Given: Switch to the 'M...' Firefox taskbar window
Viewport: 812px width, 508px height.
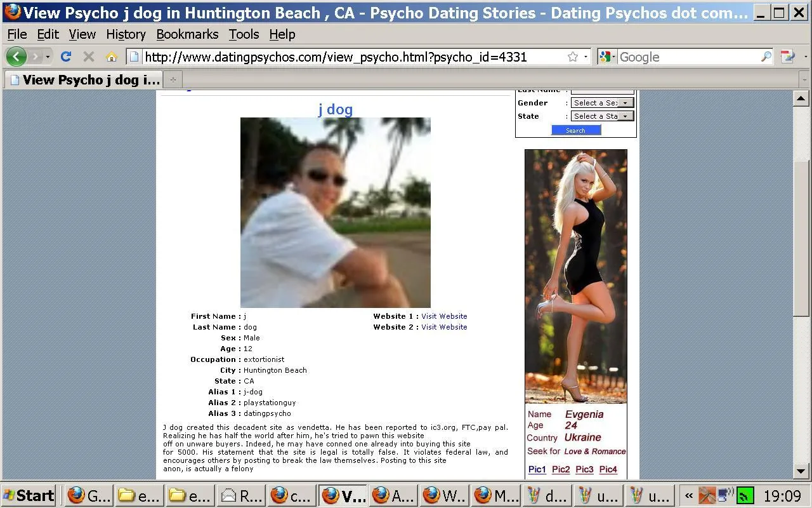Looking at the screenshot, I should coord(495,495).
